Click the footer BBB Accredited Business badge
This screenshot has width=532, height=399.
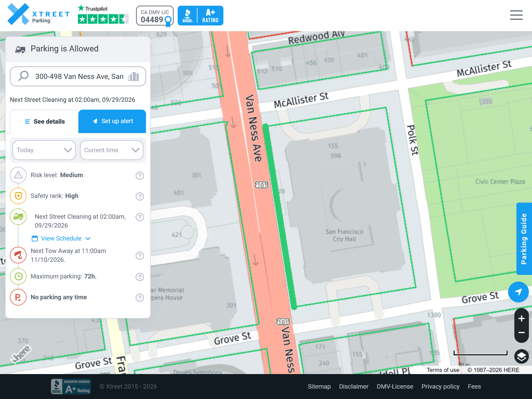coord(71,387)
